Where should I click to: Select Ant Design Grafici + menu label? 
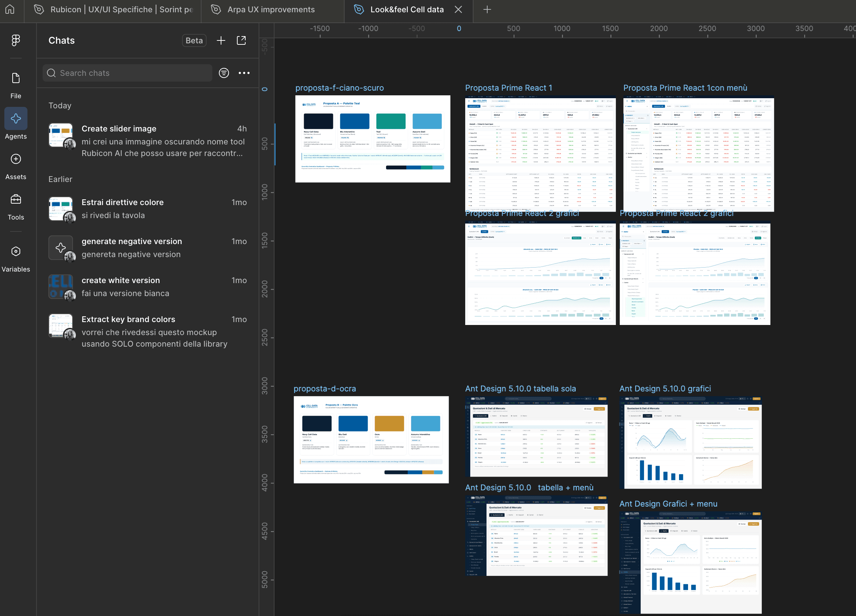coord(668,504)
